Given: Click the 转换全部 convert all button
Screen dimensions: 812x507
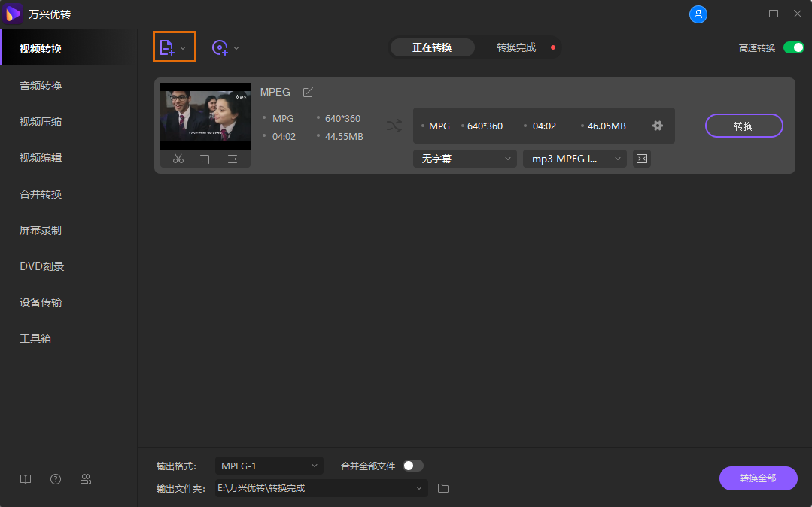Looking at the screenshot, I should point(758,478).
